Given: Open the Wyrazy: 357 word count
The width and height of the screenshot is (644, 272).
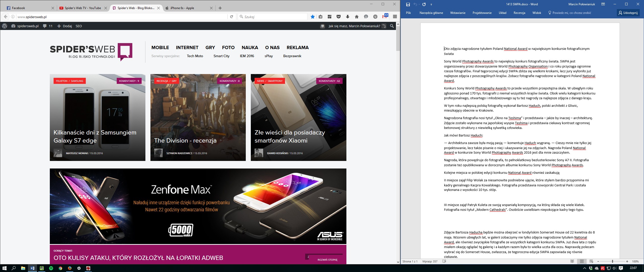Looking at the screenshot, I should [x=430, y=261].
